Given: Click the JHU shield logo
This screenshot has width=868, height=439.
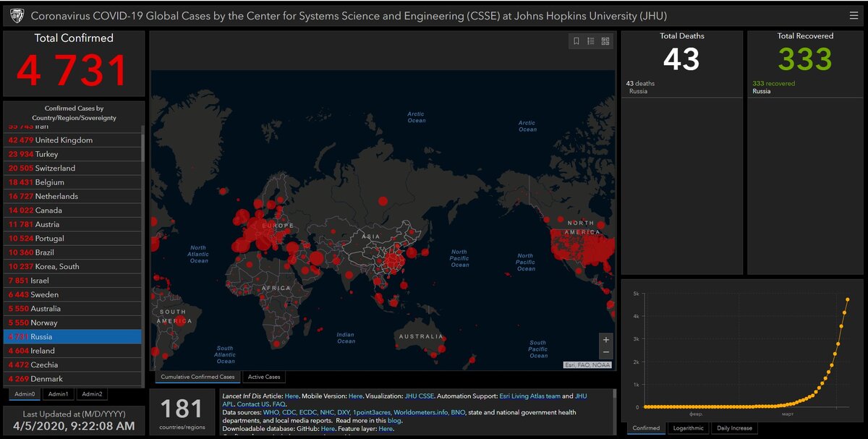Looking at the screenshot, I should click(x=17, y=15).
